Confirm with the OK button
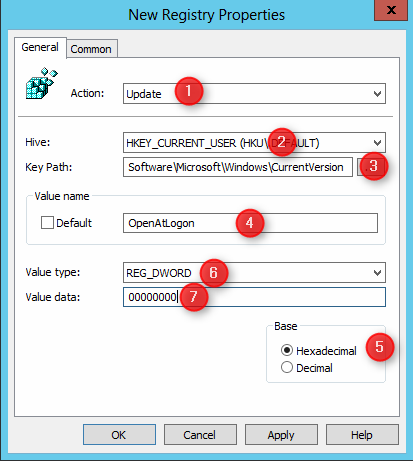The image size is (413, 461). pyautogui.click(x=119, y=435)
